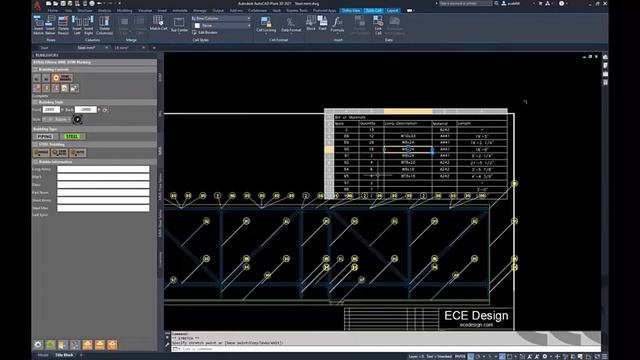Click the orange-circle button in Bubbling Controls
Viewport: 640px width, 360px height.
point(62,78)
